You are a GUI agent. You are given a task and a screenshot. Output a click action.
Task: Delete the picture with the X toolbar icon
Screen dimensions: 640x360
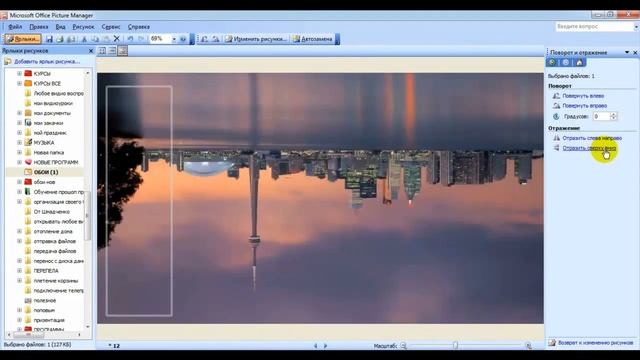click(117, 39)
